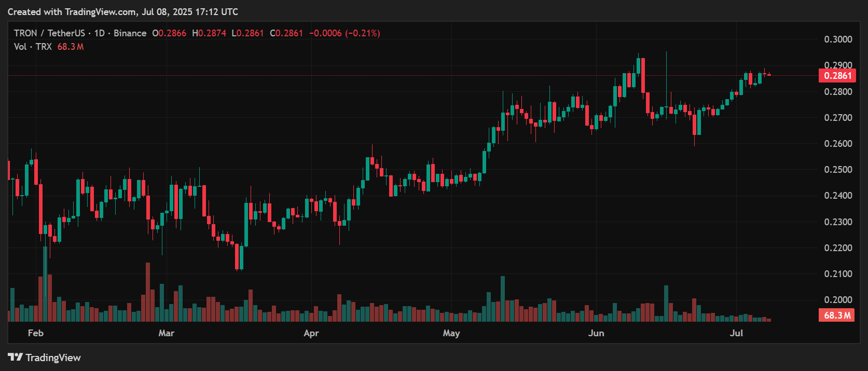Click the 0.2000 price scale label
Screen dimensions: 868x371
pyautogui.click(x=838, y=300)
